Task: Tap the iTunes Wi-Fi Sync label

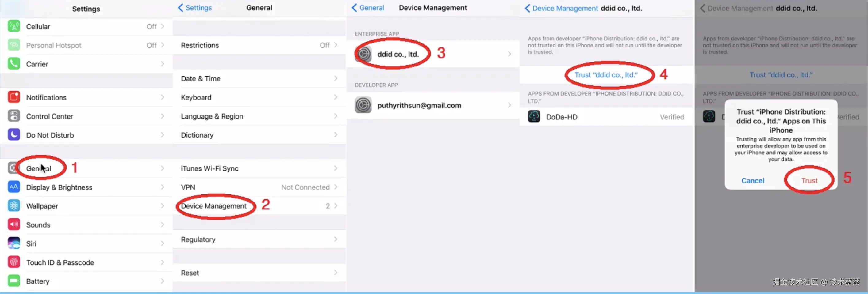Action: point(209,168)
